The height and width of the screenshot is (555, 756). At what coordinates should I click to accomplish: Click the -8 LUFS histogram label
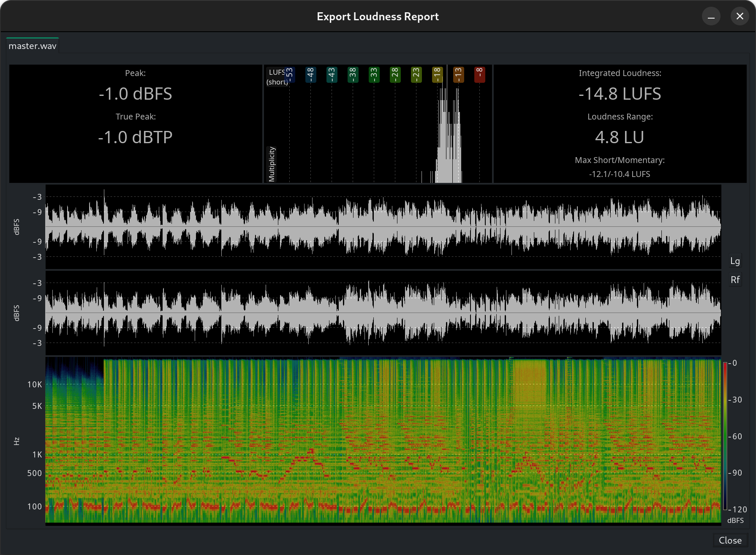tap(479, 75)
